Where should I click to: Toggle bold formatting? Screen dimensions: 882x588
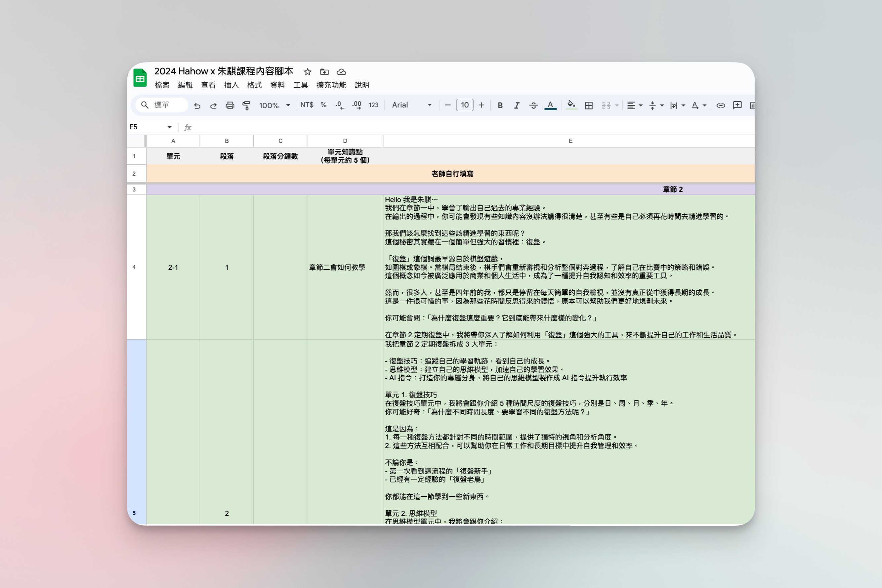coord(500,105)
